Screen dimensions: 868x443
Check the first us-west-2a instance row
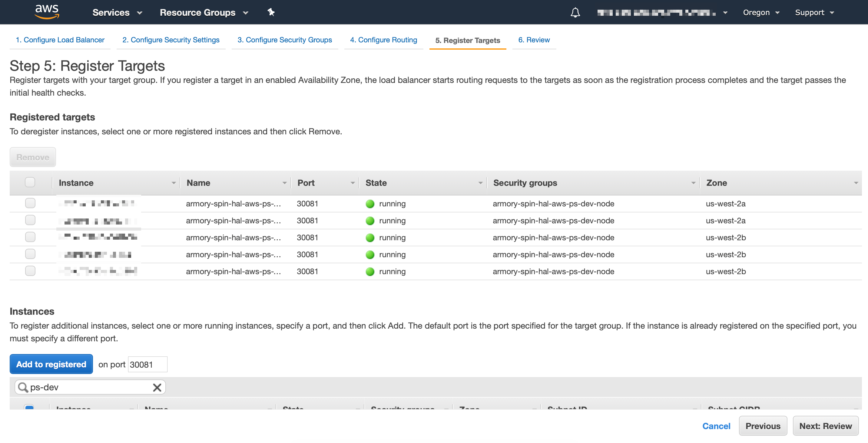click(x=30, y=203)
